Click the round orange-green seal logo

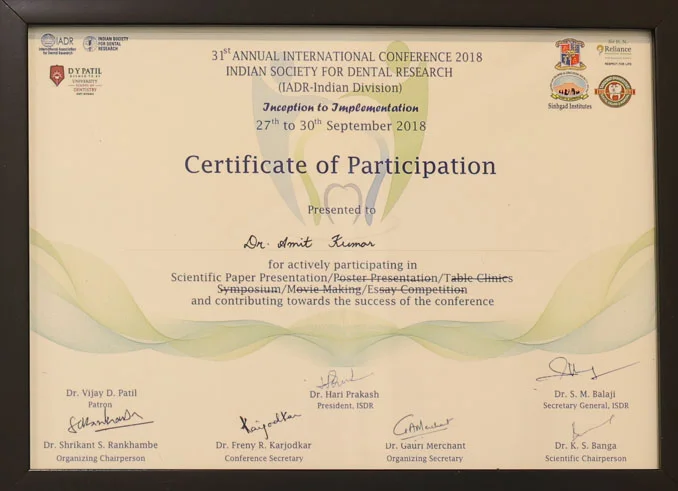coord(614,91)
